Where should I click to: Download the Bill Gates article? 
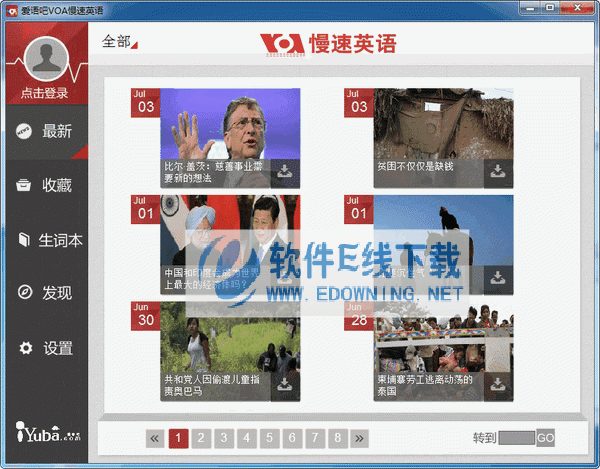(x=285, y=172)
